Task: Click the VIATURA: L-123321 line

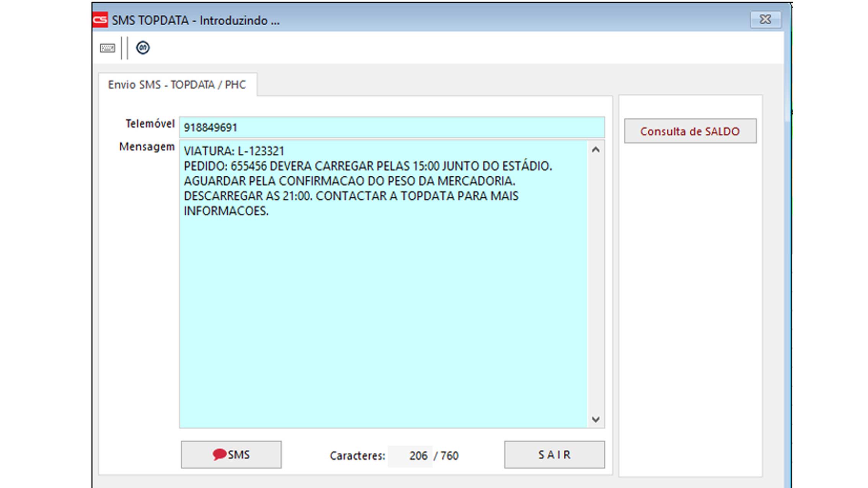Action: [234, 151]
